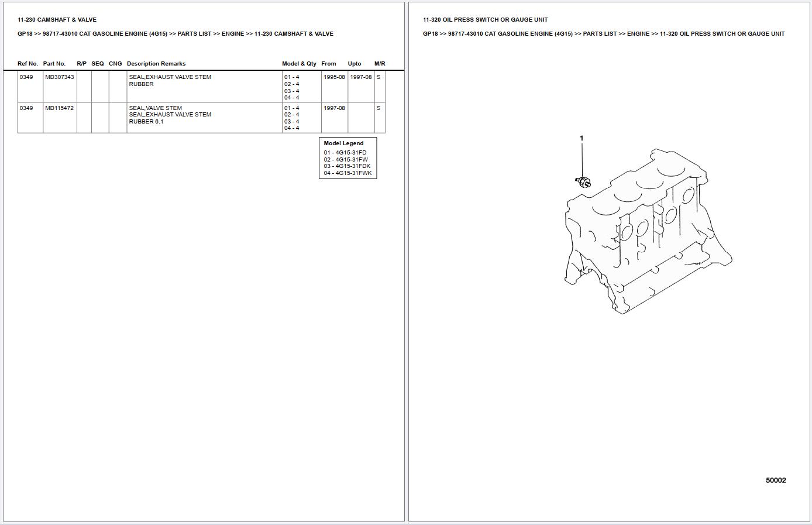Click the 'From' column header
The image size is (812, 525).
(x=329, y=64)
